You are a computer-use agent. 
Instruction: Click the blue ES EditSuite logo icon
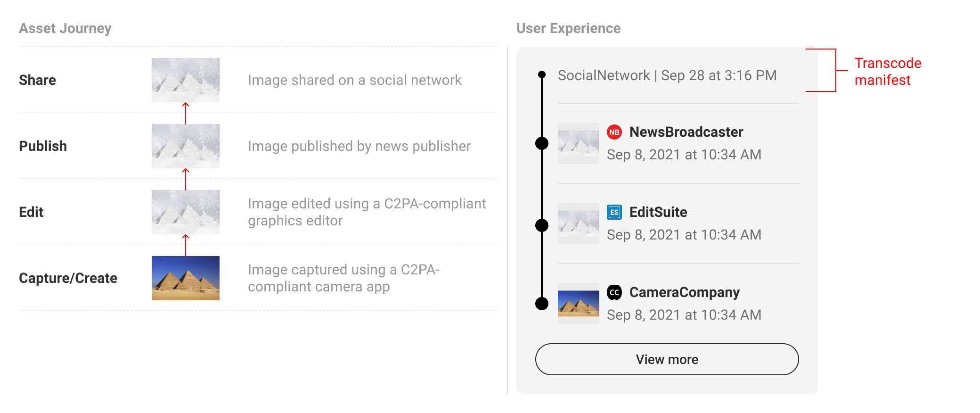[614, 212]
